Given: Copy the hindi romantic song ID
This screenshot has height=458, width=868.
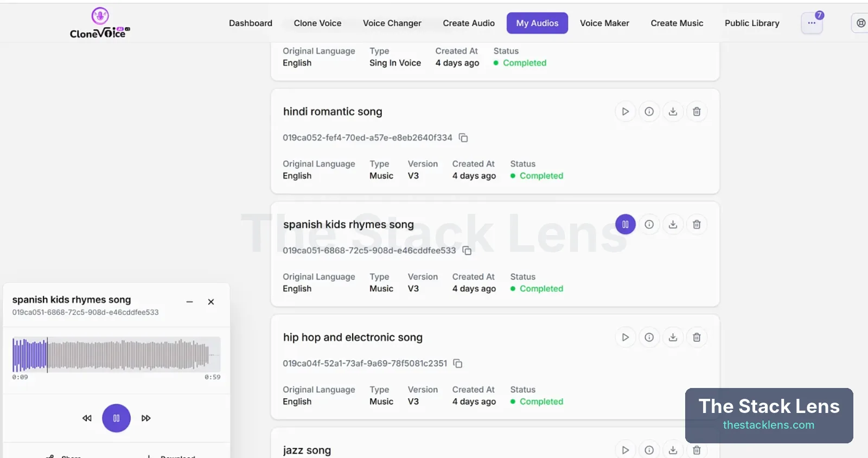Looking at the screenshot, I should (x=463, y=138).
